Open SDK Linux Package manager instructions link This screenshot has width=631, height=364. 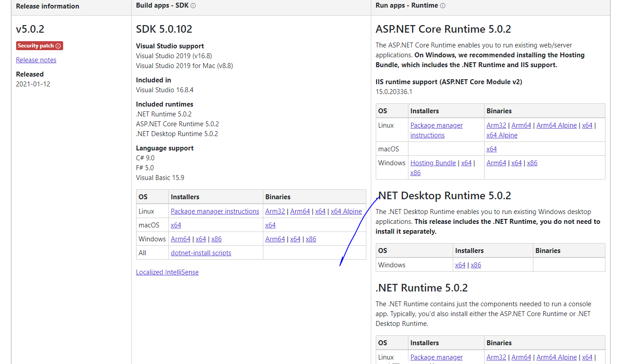(x=215, y=211)
